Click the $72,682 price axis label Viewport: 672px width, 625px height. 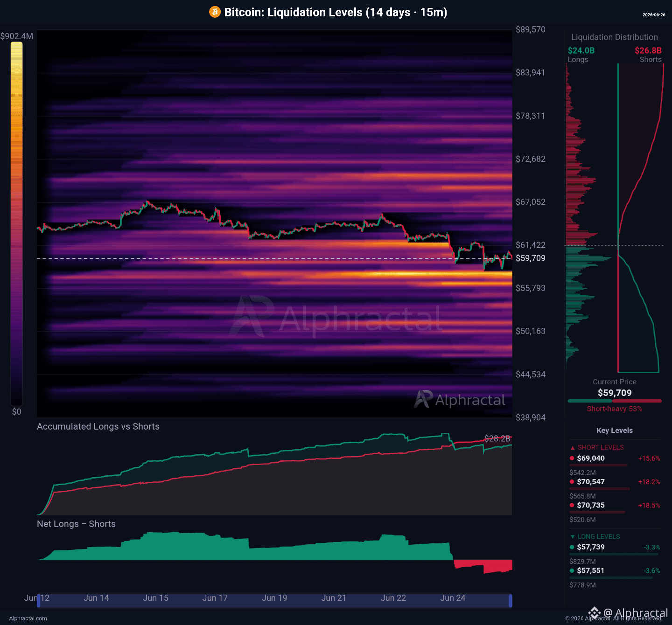(x=531, y=159)
